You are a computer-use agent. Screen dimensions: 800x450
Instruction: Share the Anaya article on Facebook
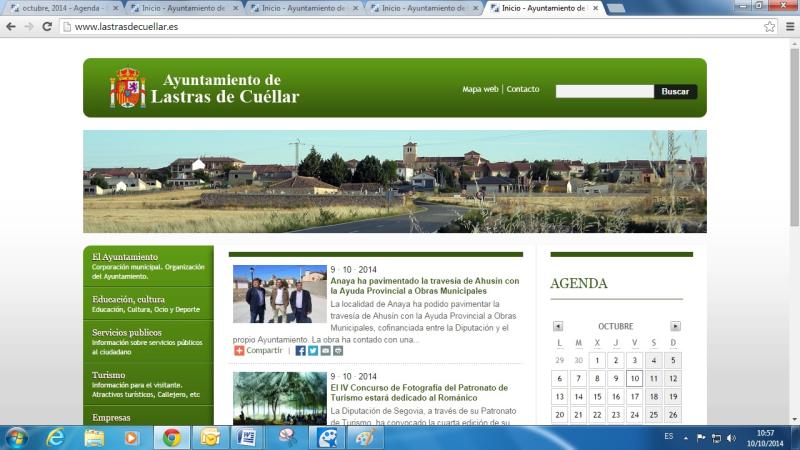click(x=301, y=351)
